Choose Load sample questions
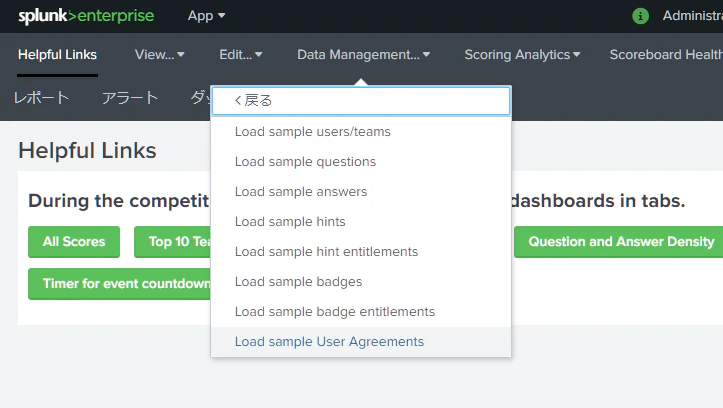 (361, 162)
